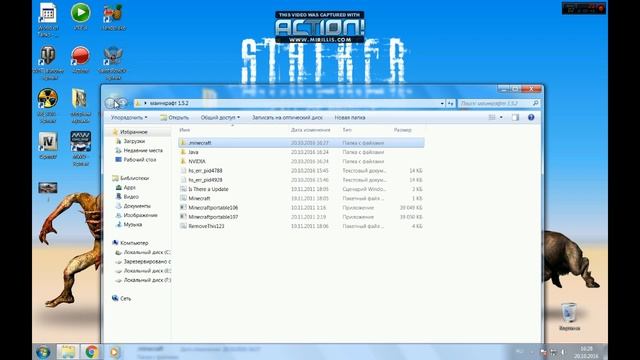This screenshot has width=640, height=360.
Task: Open the view options dropdown arrow
Action: pos(501,118)
